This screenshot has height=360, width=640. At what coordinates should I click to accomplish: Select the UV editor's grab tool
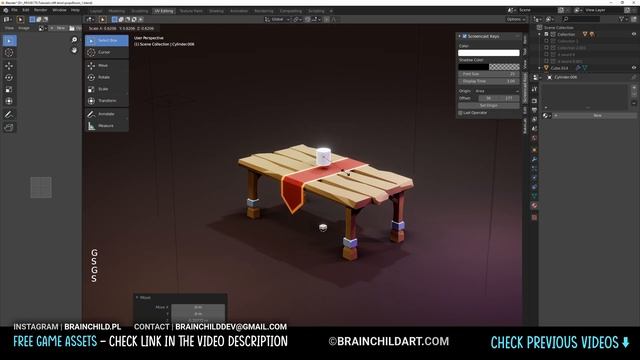(x=9, y=128)
